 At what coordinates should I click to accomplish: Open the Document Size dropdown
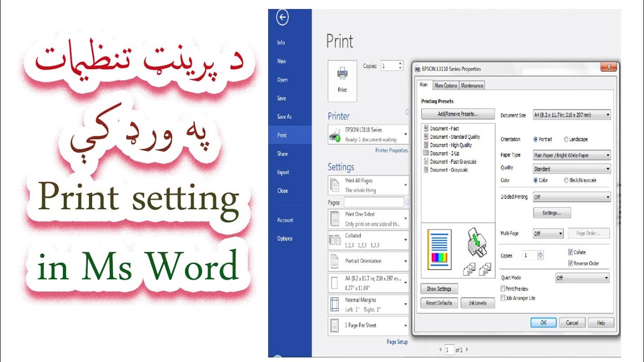[x=572, y=115]
